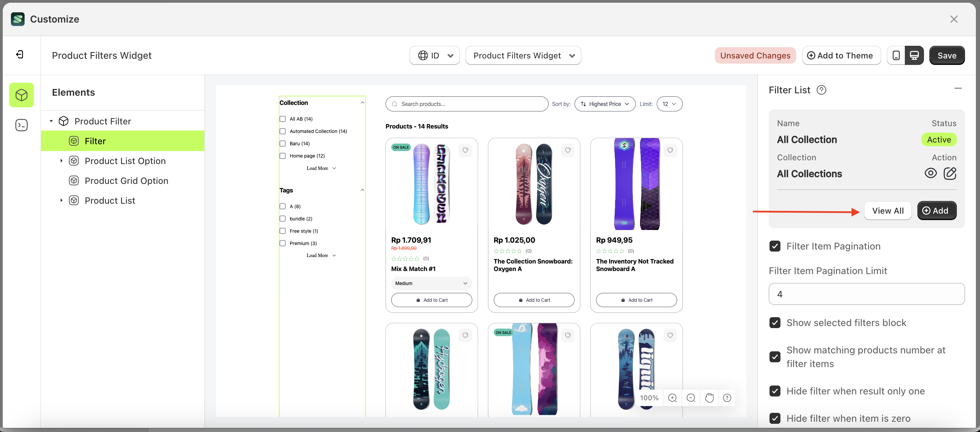Click the wishlist heart on Mix & Match #1
980x432 pixels.
click(x=465, y=150)
